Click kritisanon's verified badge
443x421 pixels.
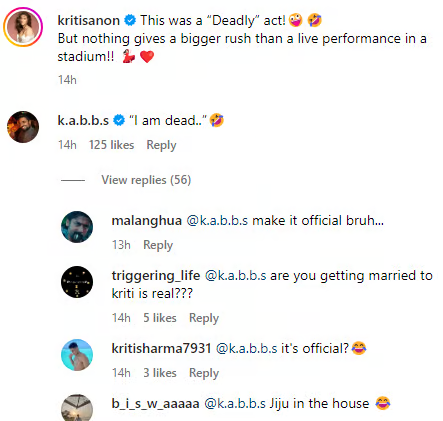tap(130, 20)
